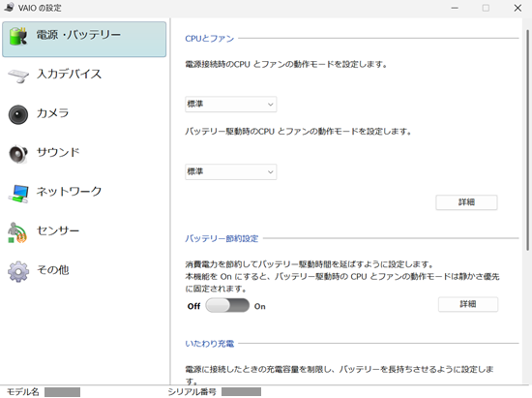Click the モデル名 label in status bar

(23, 392)
